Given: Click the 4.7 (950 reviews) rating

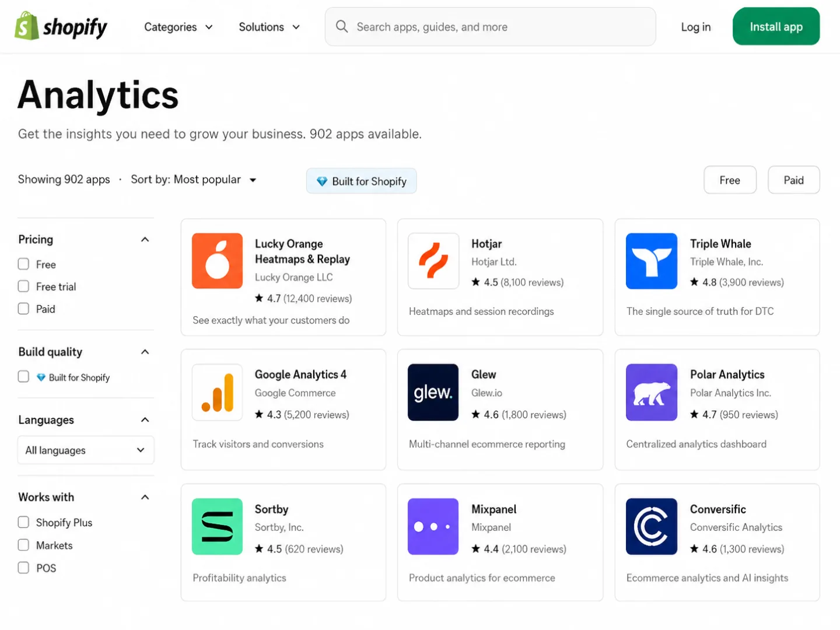Looking at the screenshot, I should coord(734,415).
